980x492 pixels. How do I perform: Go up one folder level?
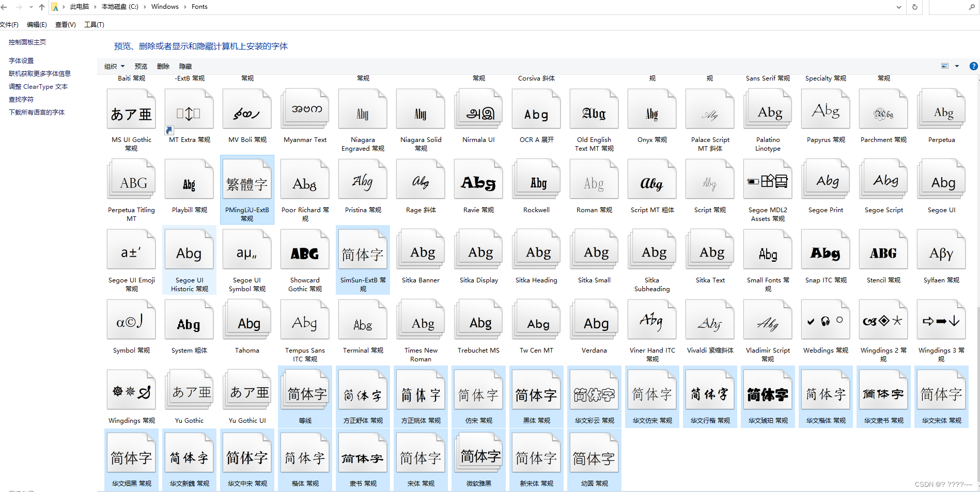coord(42,7)
